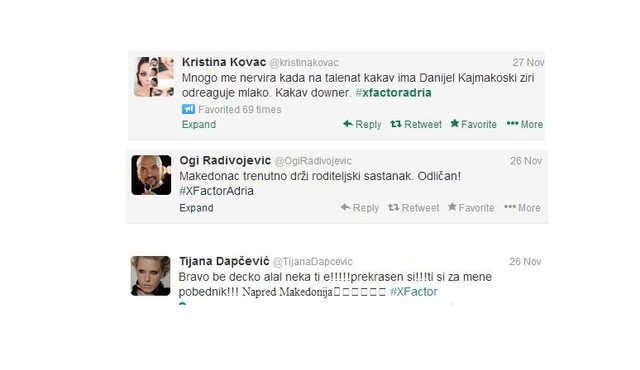The height and width of the screenshot is (370, 640).
Task: Expand Ogi Radivojevic's tweet
Action: click(196, 208)
